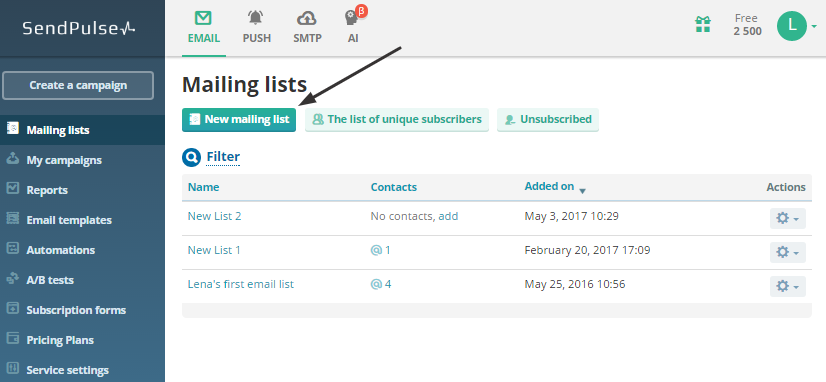Open the green L account avatar

click(792, 25)
